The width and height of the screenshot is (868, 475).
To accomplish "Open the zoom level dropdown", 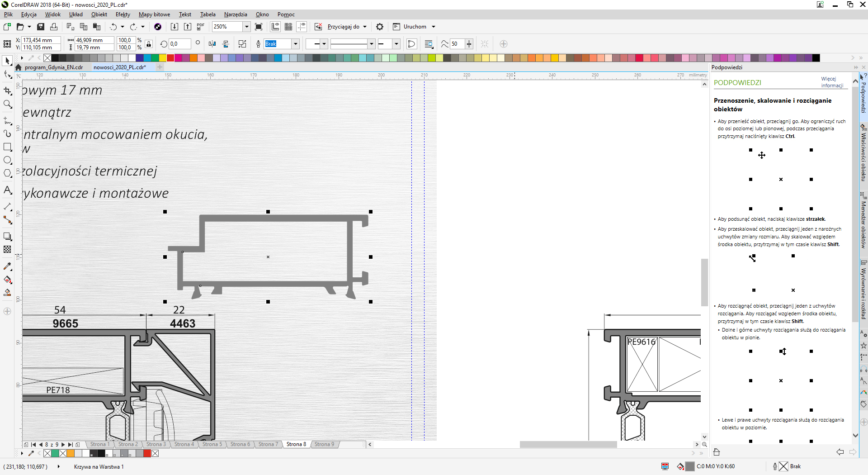I will [x=247, y=27].
